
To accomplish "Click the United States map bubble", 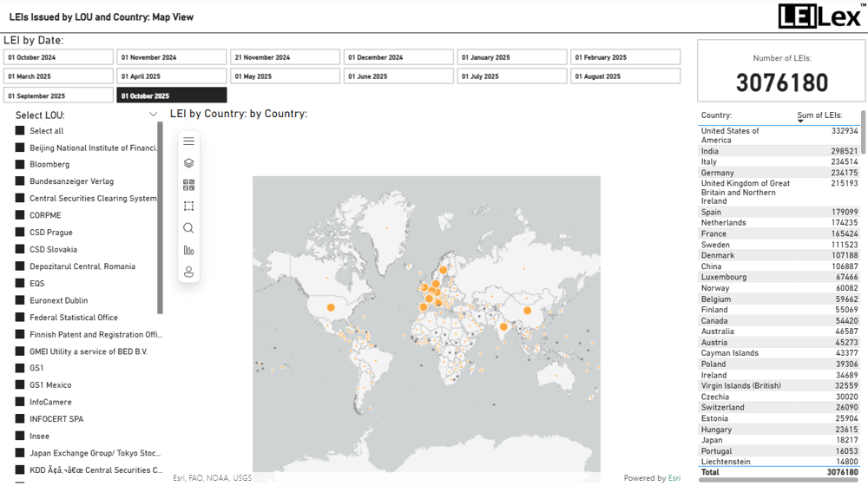I will (x=331, y=307).
